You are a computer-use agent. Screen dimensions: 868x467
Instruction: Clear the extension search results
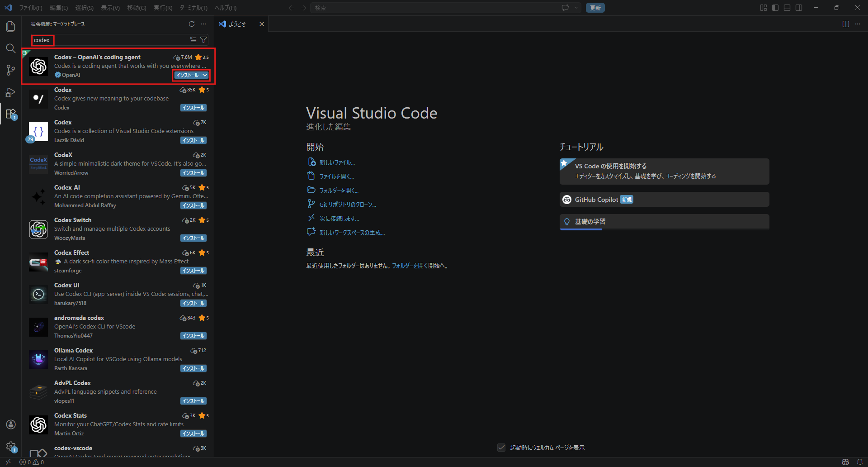(x=193, y=40)
